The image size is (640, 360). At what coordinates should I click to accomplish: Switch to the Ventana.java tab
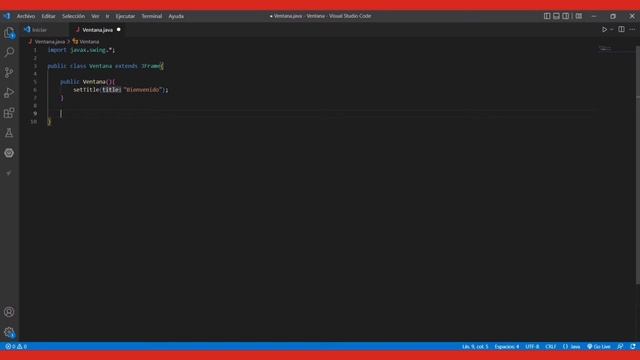pos(97,30)
